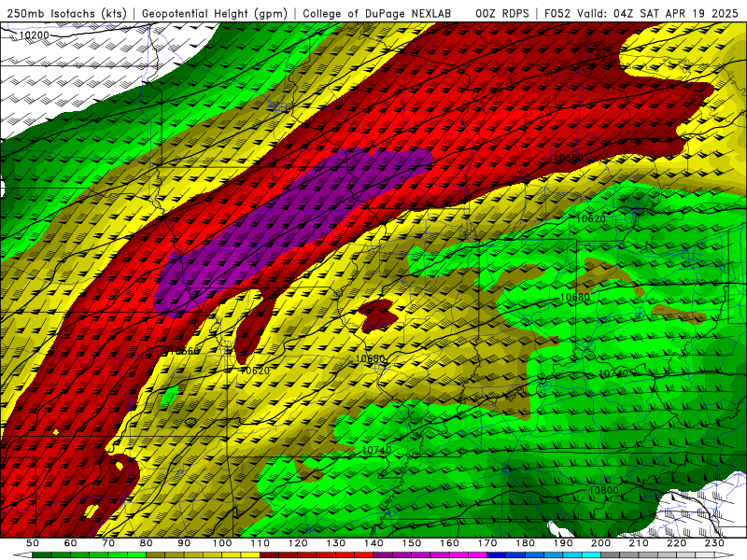Click the color scale value 160
Image resolution: width=747 pixels, height=560 pixels.
pos(449,543)
